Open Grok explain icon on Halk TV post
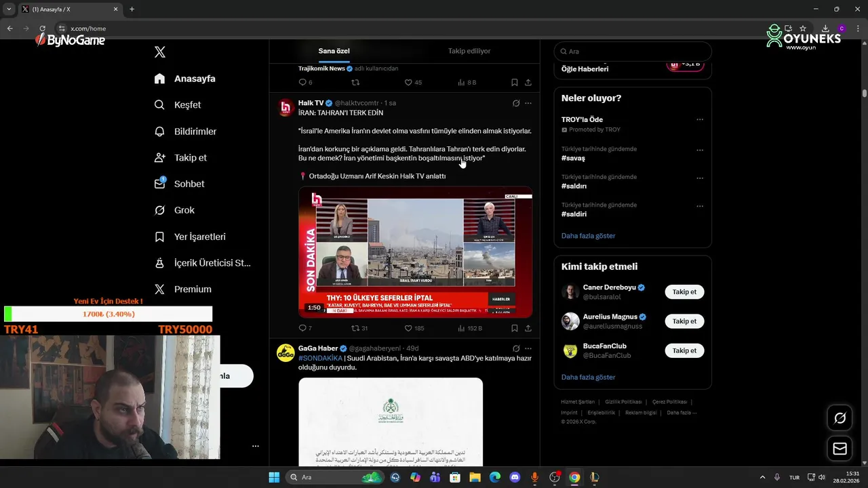868x488 pixels. (x=516, y=103)
